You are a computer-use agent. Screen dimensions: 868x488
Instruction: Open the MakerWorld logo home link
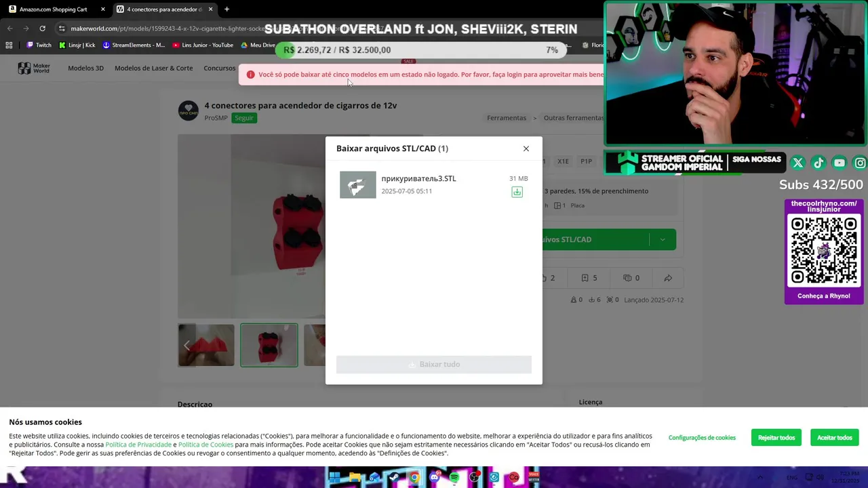tap(33, 68)
